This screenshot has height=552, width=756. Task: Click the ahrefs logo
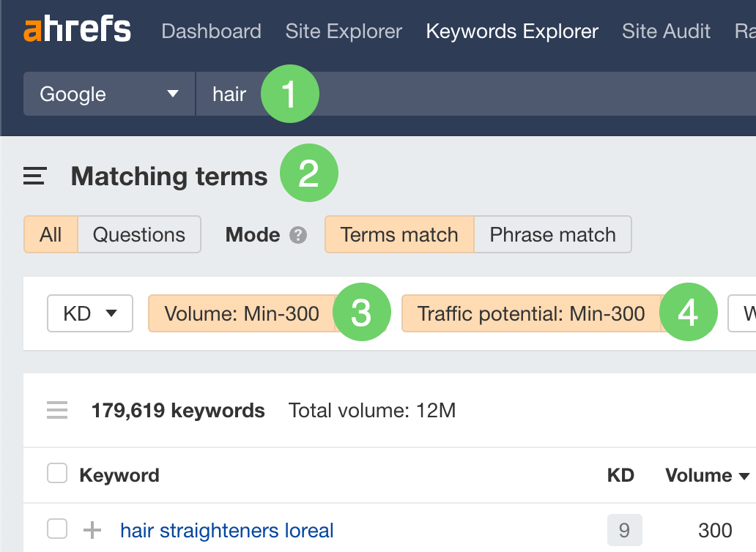pyautogui.click(x=76, y=29)
